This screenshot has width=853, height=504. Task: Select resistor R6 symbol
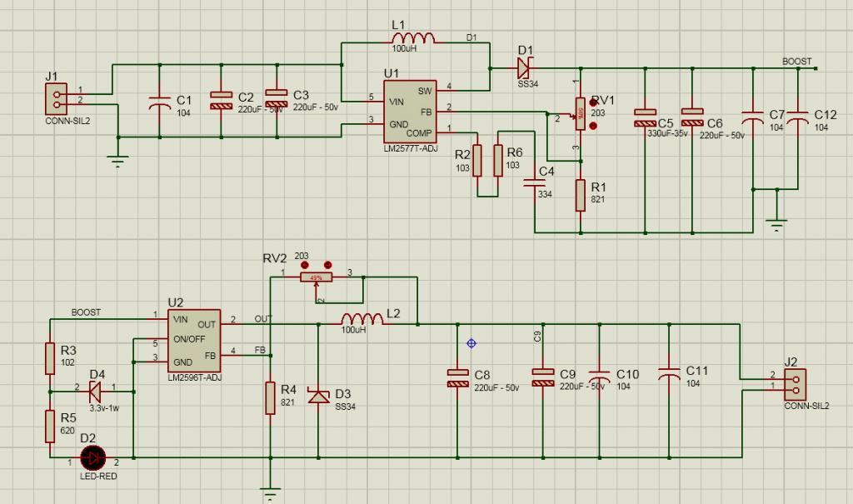498,161
